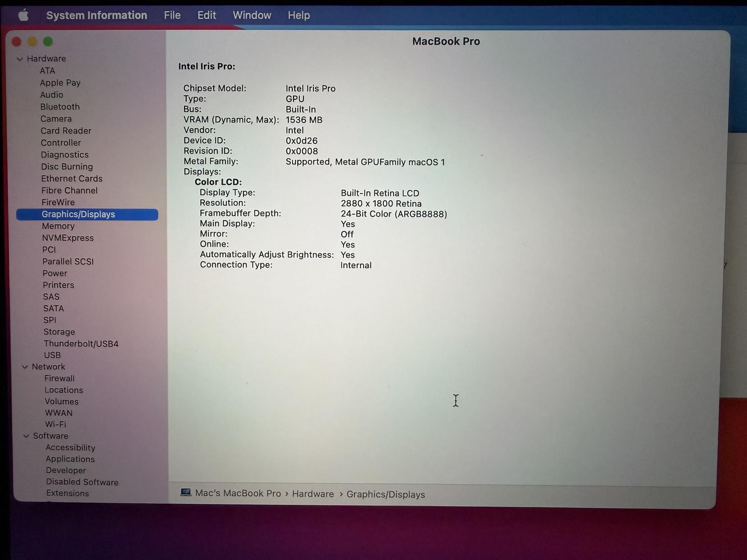
Task: Click the MacBook Pro window title
Action: (x=446, y=41)
